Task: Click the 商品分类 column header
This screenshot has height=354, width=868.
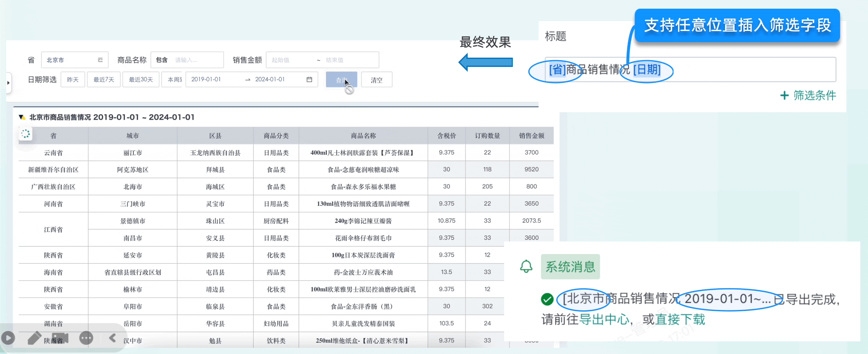Action: [276, 135]
